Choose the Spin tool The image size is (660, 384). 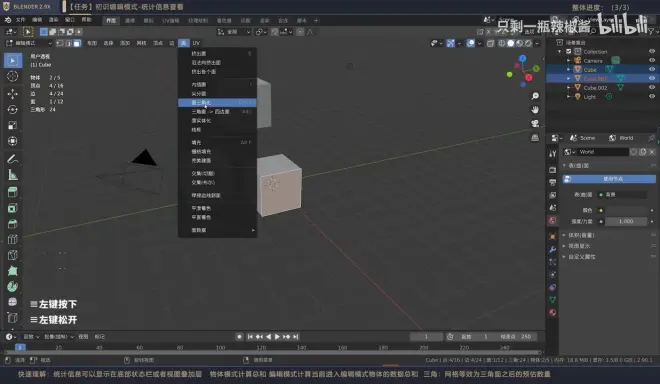coord(13,286)
